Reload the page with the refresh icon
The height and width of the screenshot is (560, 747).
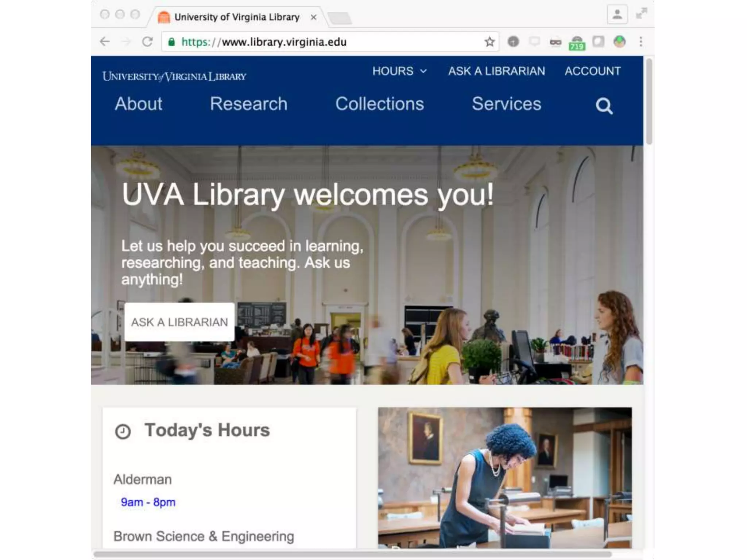coord(147,42)
